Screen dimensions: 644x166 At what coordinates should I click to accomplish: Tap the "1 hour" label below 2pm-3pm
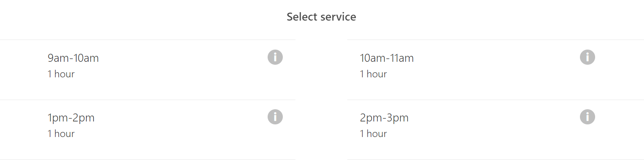click(x=373, y=134)
